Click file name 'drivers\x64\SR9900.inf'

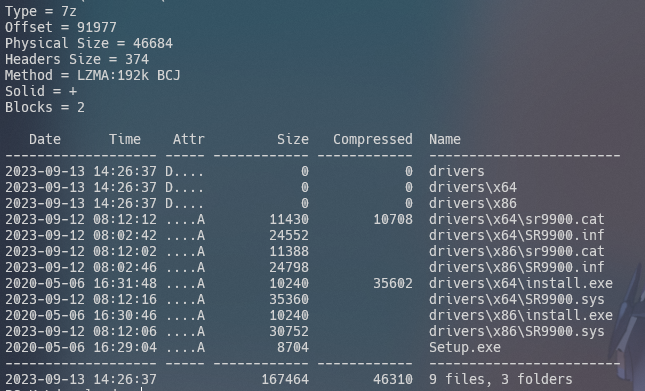point(517,236)
